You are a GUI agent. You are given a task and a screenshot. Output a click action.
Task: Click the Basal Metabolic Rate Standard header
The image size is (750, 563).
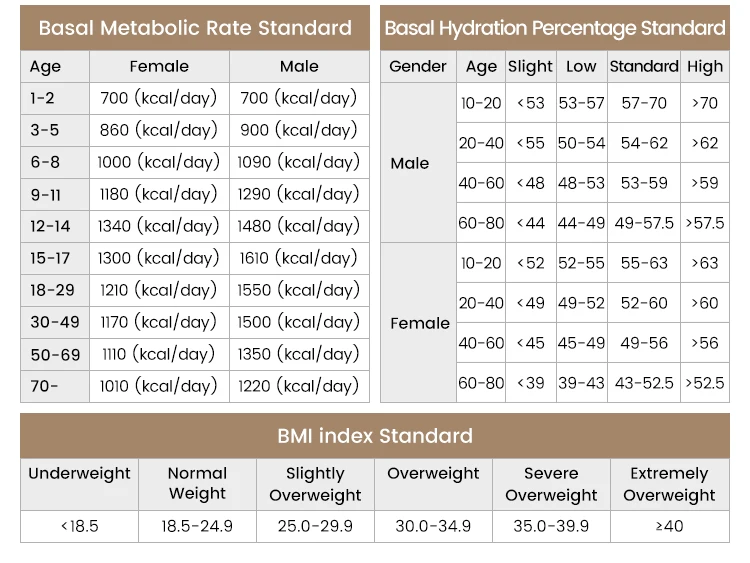(195, 28)
